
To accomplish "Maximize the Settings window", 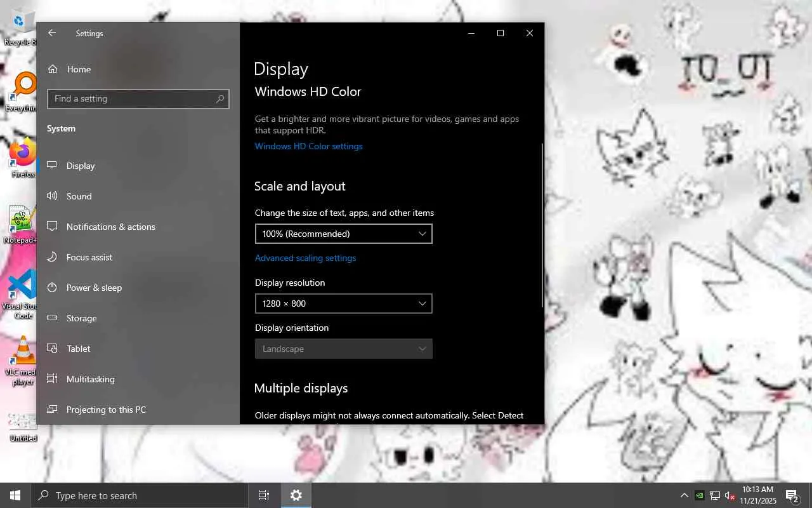I will pyautogui.click(x=501, y=33).
